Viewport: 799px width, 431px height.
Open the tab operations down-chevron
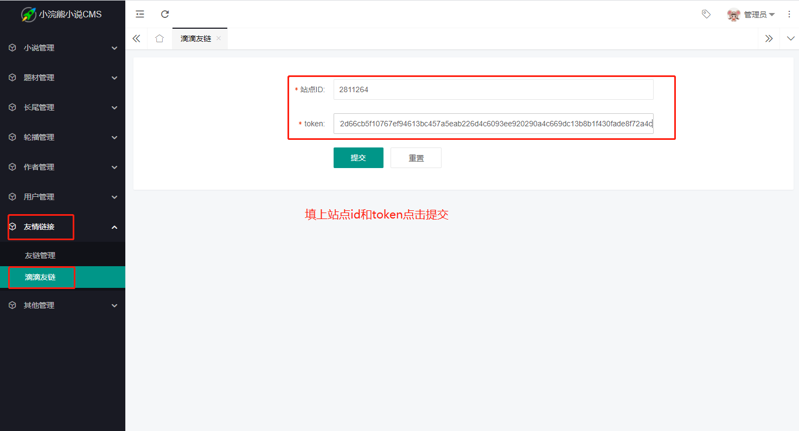[790, 39]
